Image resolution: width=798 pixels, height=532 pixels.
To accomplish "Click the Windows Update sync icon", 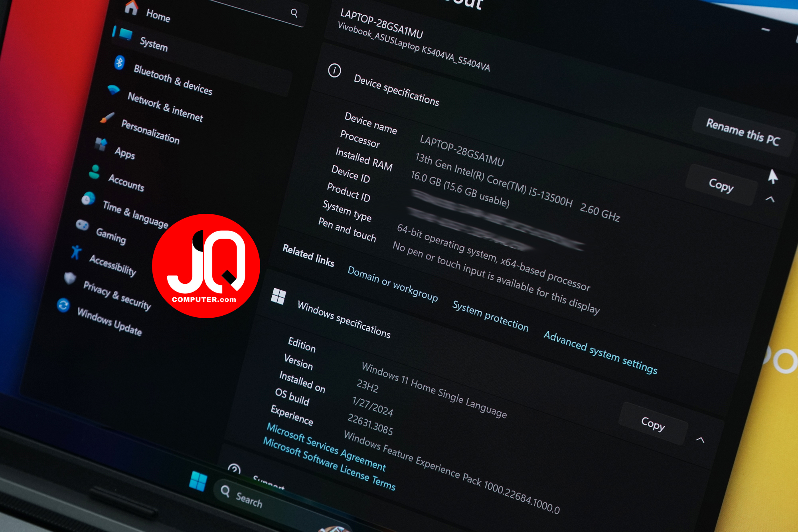I will (63, 305).
